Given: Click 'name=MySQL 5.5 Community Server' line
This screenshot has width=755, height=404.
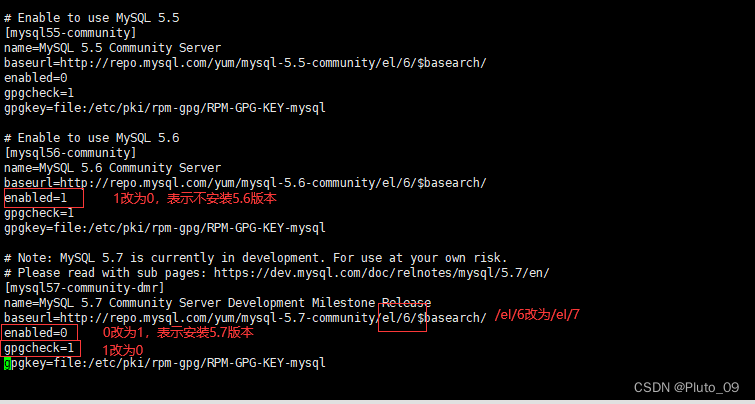Looking at the screenshot, I should point(113,48).
